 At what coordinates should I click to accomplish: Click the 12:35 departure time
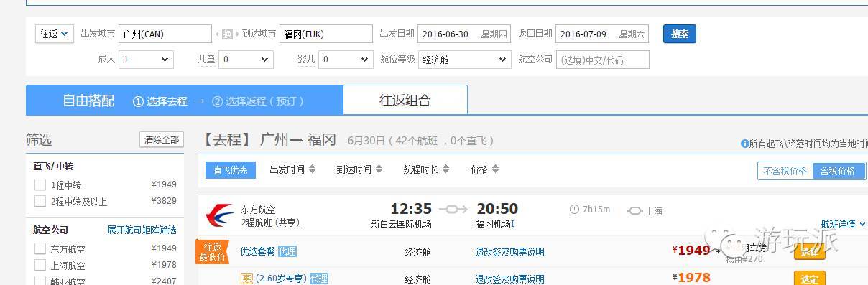tap(411, 209)
